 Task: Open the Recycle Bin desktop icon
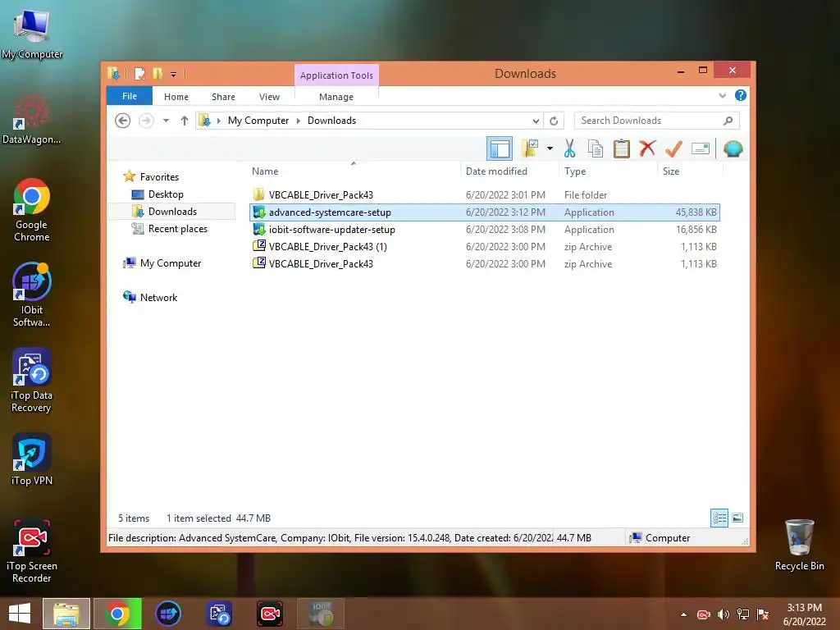point(799,546)
